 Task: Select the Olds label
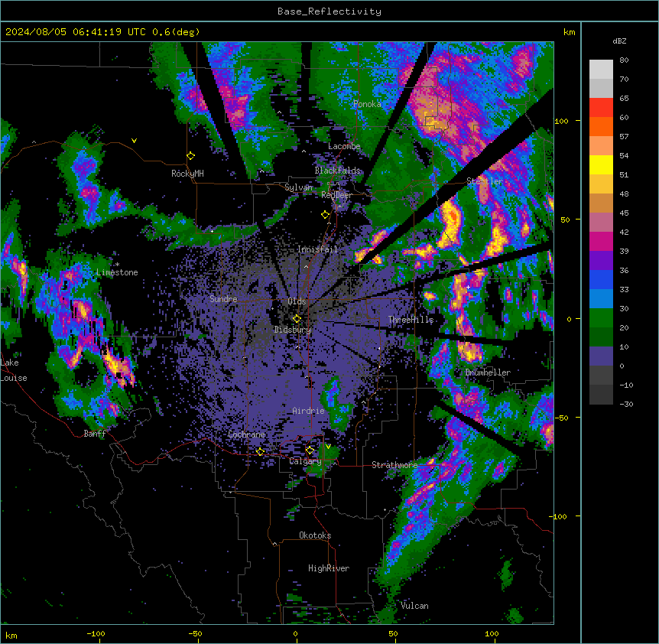click(297, 301)
